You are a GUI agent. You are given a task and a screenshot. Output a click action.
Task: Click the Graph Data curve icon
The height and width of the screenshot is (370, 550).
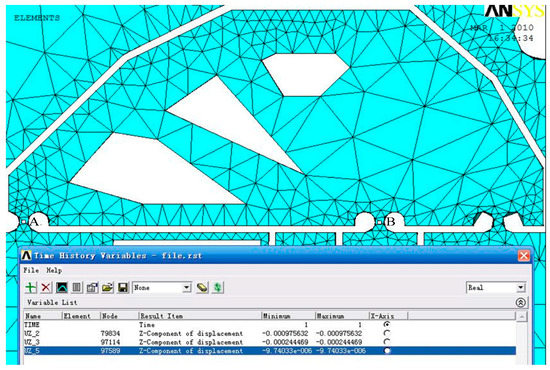(x=62, y=288)
